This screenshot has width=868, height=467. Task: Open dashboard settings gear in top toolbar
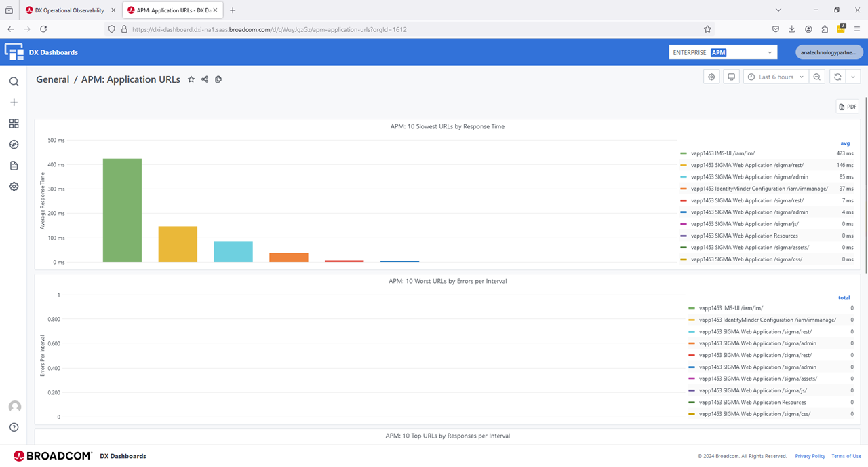711,77
